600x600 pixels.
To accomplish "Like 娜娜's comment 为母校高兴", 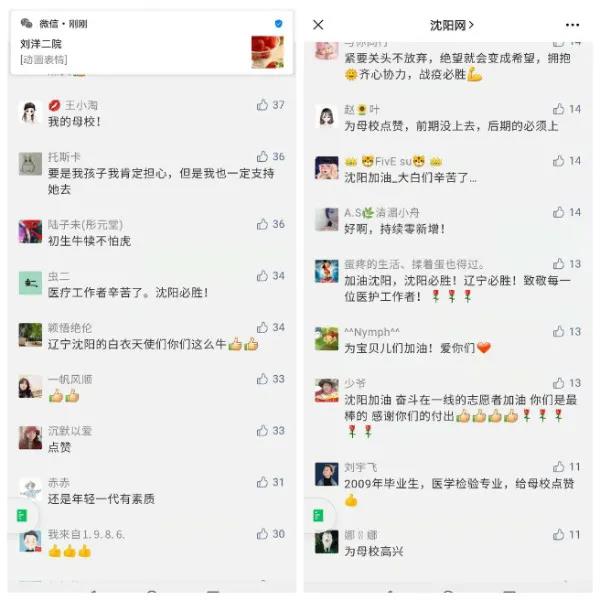I will coord(558,534).
